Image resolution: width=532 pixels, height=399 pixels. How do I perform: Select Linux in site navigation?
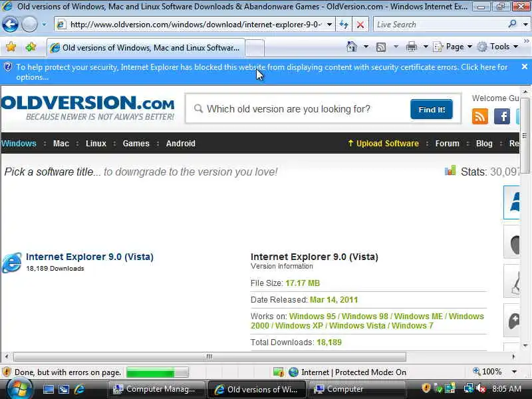(x=96, y=144)
